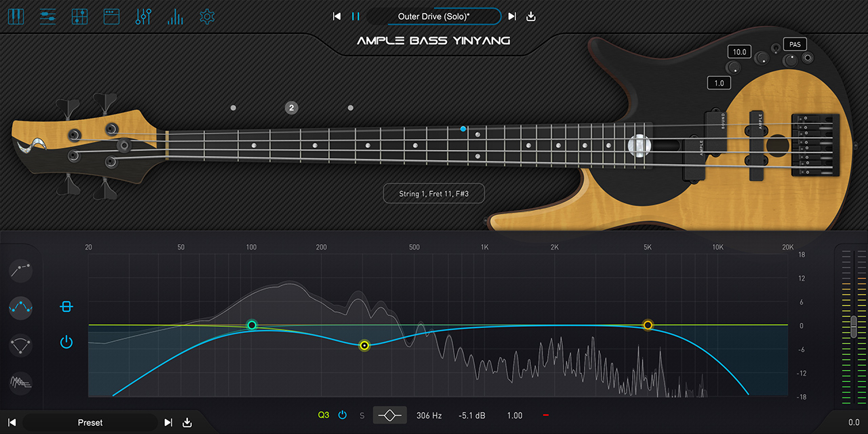Select the line-segment curve mode icon

point(21,270)
